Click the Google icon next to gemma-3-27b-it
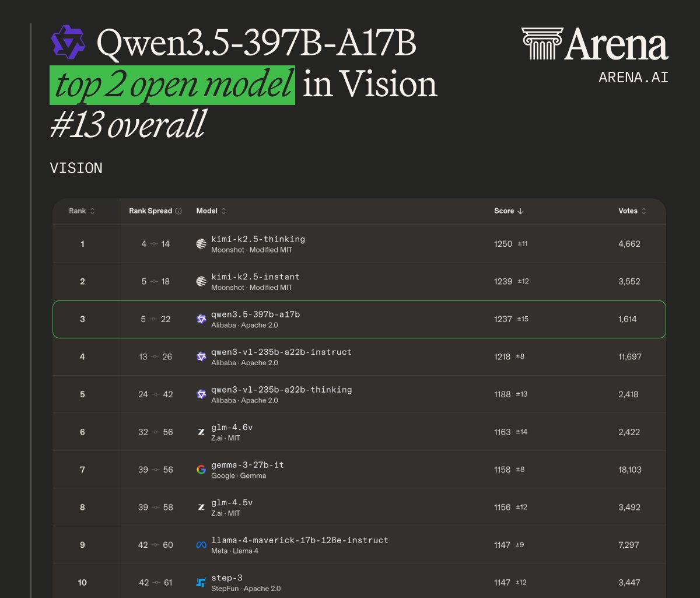 tap(201, 469)
